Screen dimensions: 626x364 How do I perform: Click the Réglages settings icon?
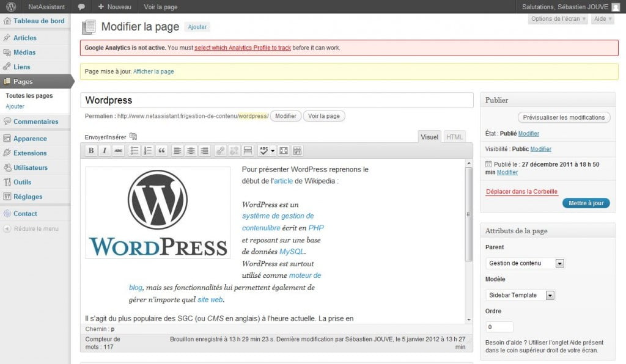point(7,197)
